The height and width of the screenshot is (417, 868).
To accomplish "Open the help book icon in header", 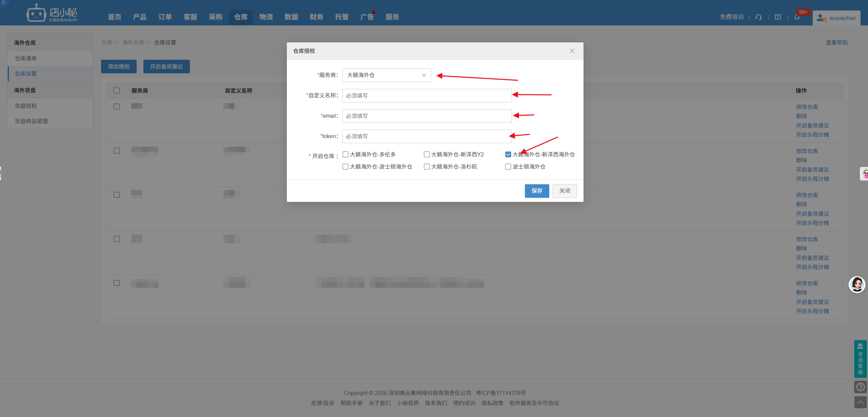I will [778, 17].
